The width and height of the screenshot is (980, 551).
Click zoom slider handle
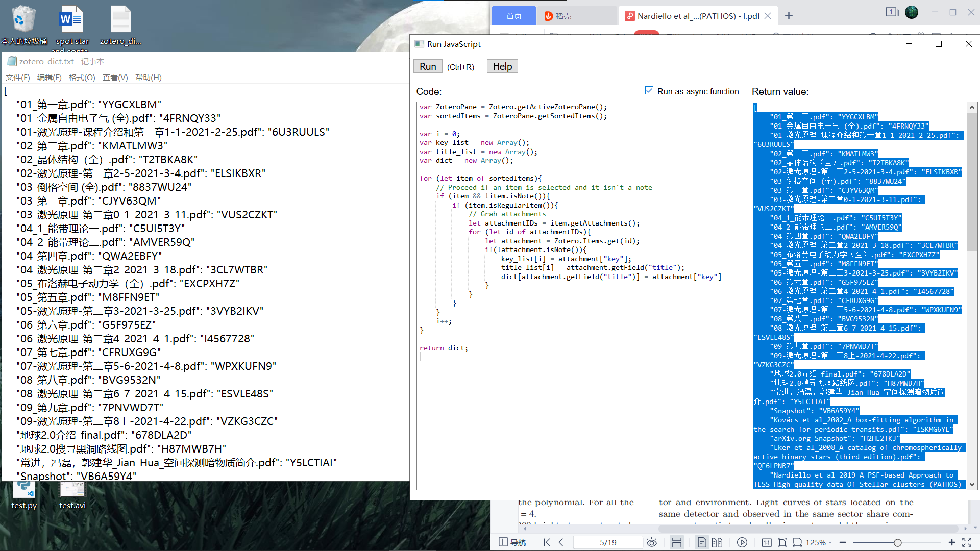(897, 542)
